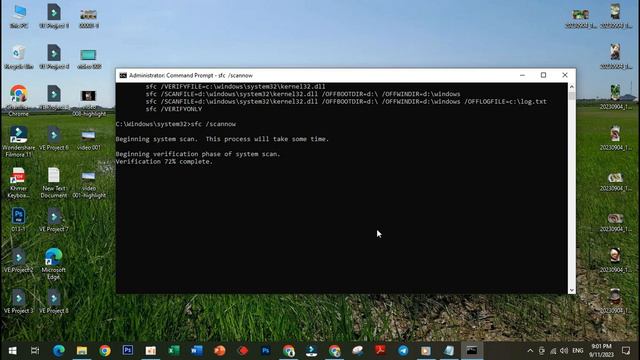
Task: Select the VE Project 2 desktop file
Action: tap(18, 261)
